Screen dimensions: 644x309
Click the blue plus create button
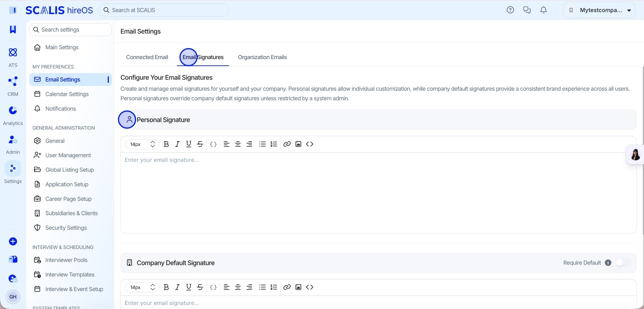pyautogui.click(x=13, y=242)
